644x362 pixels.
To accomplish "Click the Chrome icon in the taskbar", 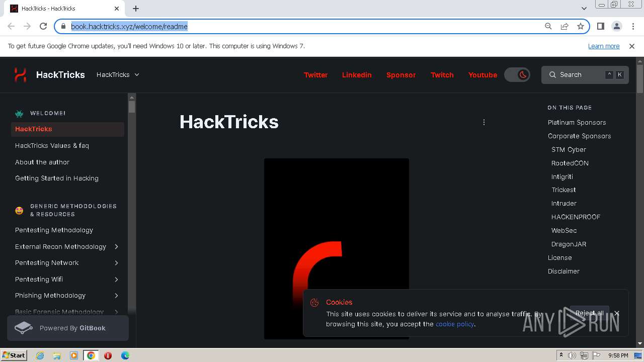I will pos(91,355).
